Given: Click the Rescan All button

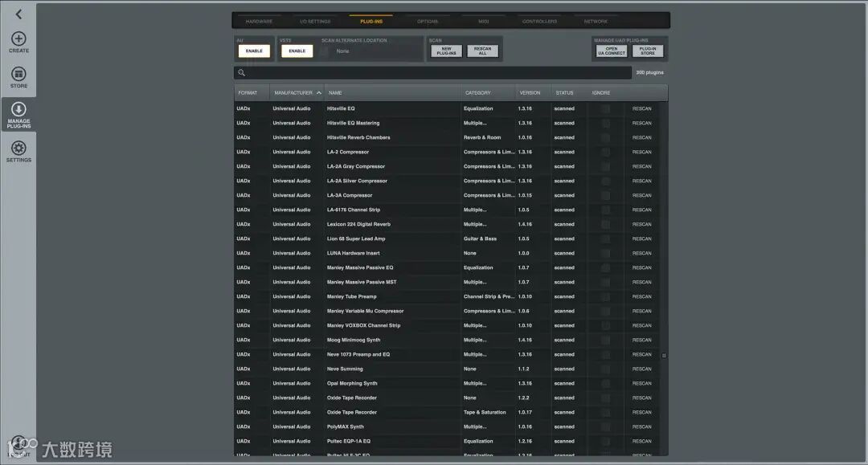Looking at the screenshot, I should pyautogui.click(x=483, y=51).
